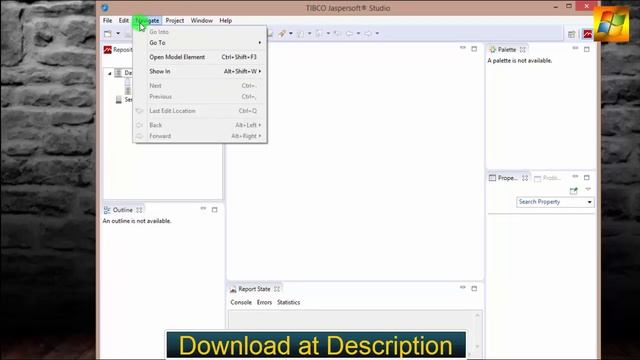
Task: Maximize the Palette panel
Action: (587, 49)
